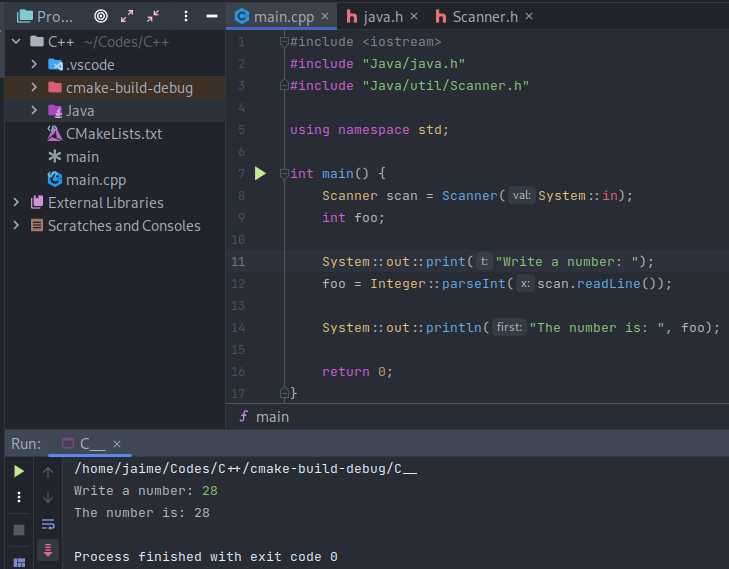Select CMakeLists.txt in project tree
This screenshot has height=569, width=729.
tap(114, 134)
